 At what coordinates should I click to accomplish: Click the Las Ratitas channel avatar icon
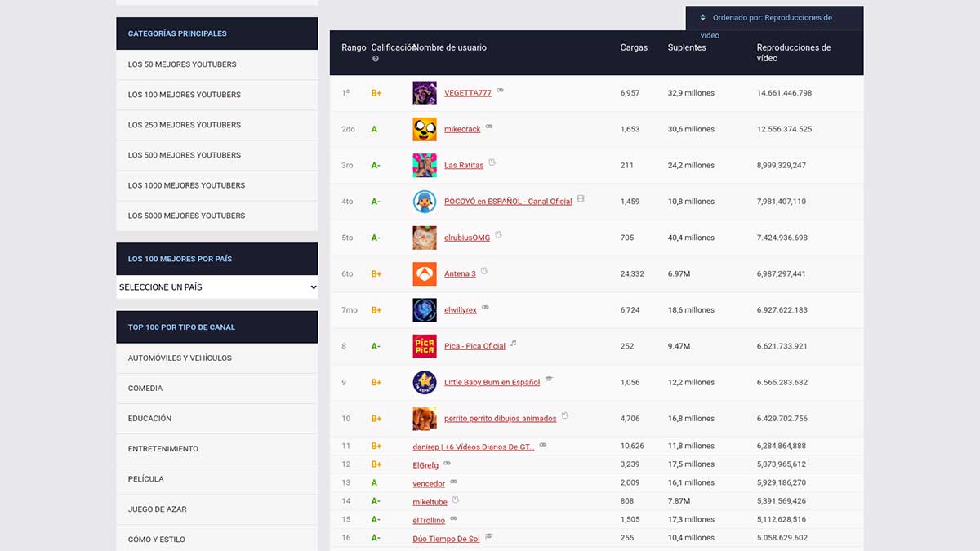pyautogui.click(x=424, y=165)
